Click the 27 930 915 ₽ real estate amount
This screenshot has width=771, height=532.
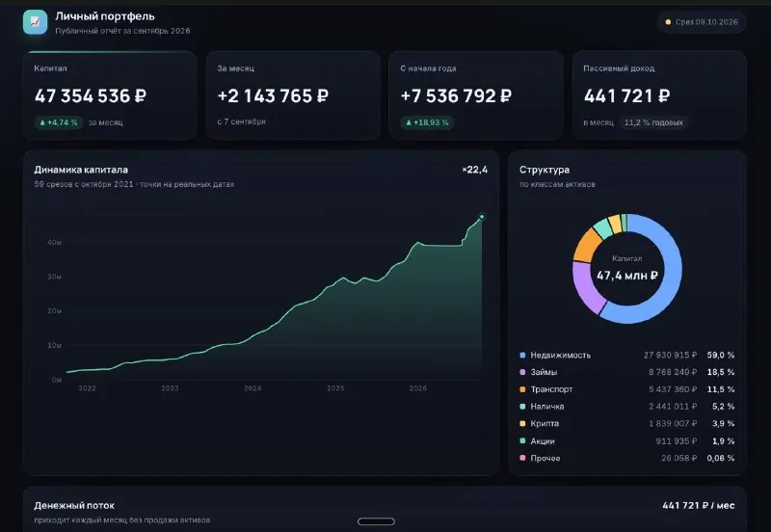point(670,355)
